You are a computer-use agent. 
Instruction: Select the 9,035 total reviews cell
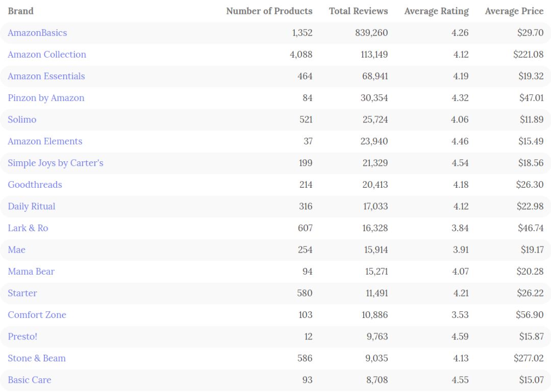377,359
